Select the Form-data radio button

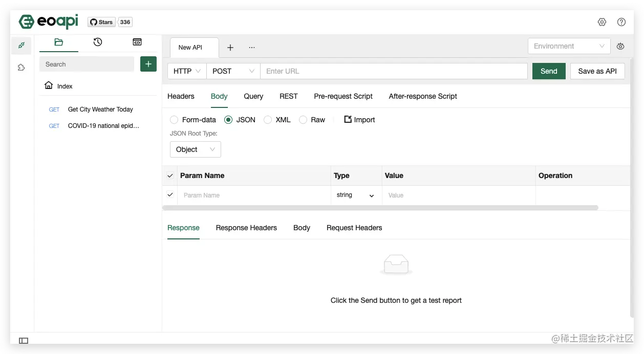(174, 120)
